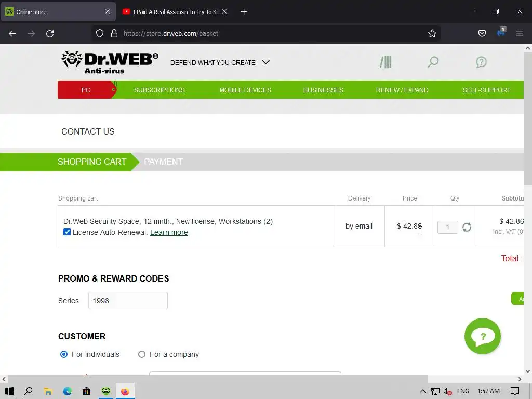The width and height of the screenshot is (532, 399).
Task: Select the For individuals radio button
Action: coord(64,354)
